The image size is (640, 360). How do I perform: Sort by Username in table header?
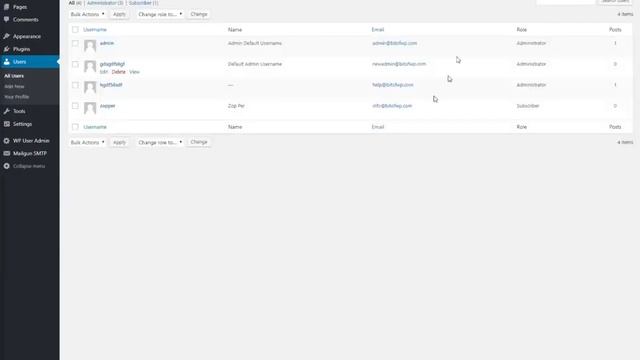click(x=95, y=30)
